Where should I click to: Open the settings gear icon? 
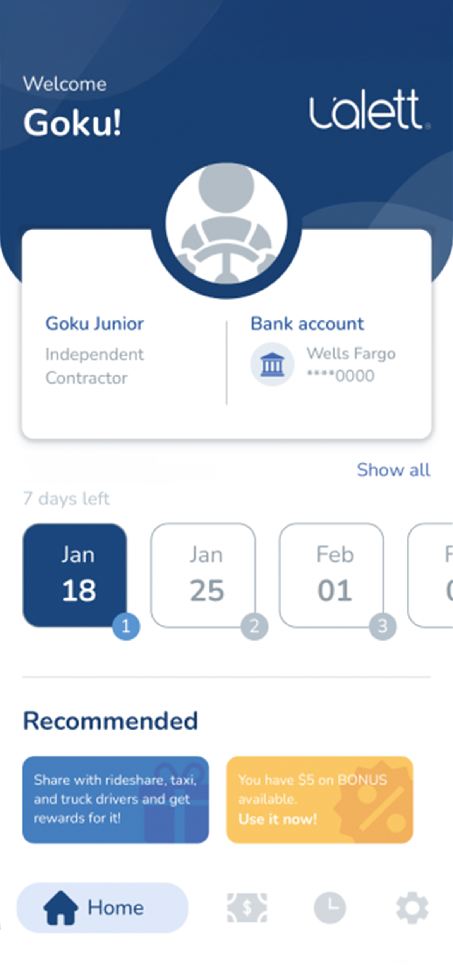pos(412,908)
